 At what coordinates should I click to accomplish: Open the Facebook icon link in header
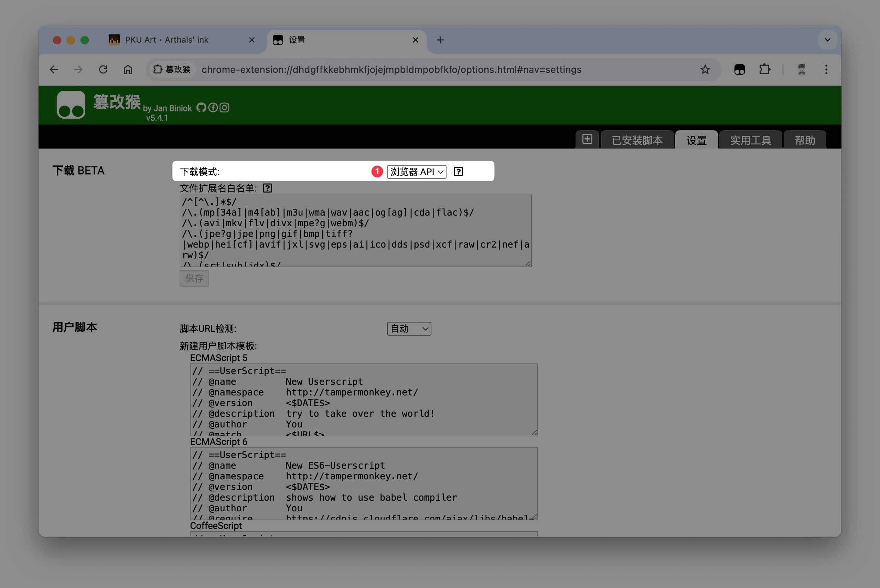(213, 108)
